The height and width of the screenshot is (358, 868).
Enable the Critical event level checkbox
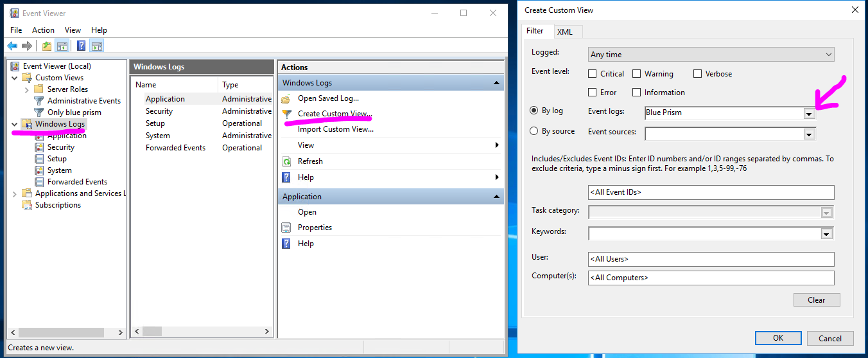593,74
